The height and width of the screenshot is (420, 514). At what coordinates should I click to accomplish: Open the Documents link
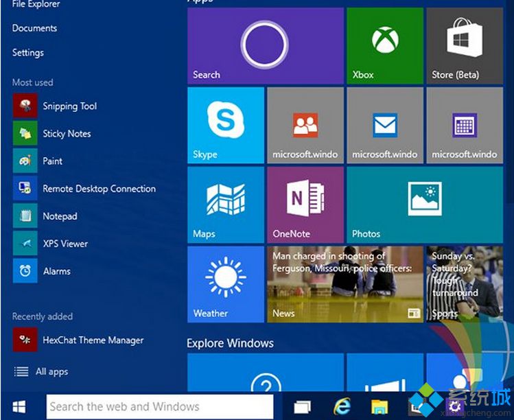pyautogui.click(x=34, y=28)
